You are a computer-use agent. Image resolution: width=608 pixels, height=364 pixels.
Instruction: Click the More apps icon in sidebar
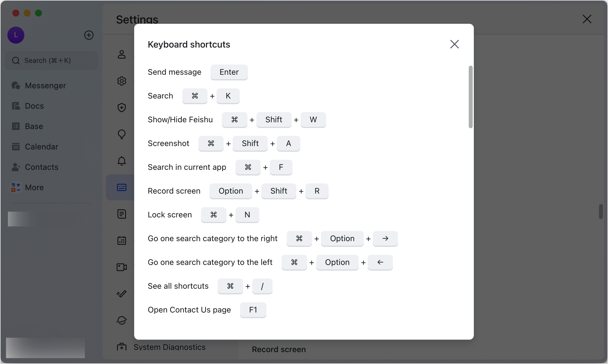point(34,187)
